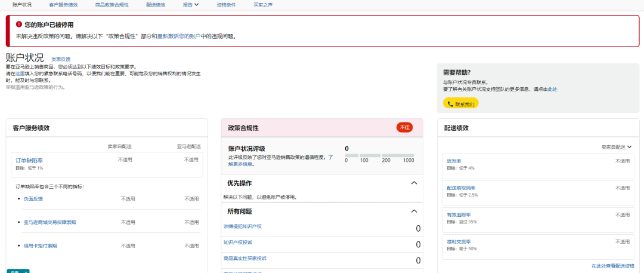644x273 pixels.
Task: Click the account health rating progress bar
Action: pyautogui.click(x=379, y=155)
